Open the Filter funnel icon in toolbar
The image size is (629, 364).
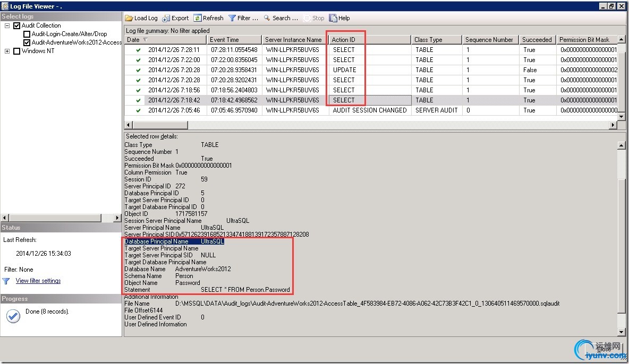coord(232,18)
